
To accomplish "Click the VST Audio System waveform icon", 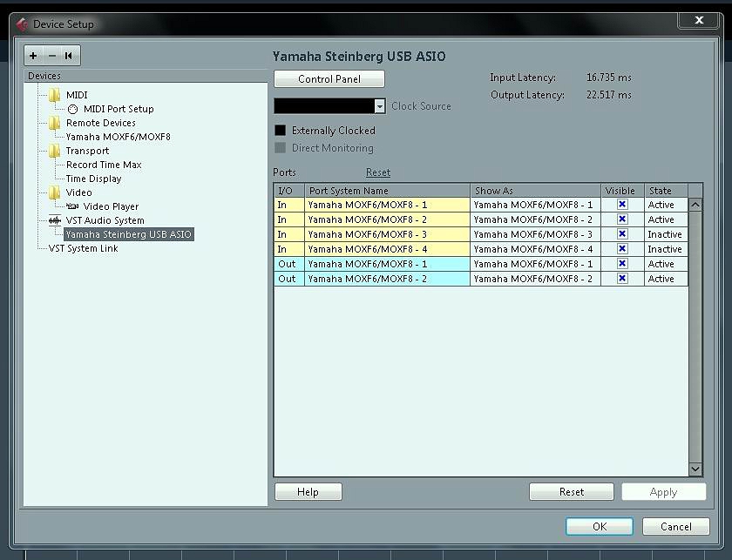I will tap(55, 220).
